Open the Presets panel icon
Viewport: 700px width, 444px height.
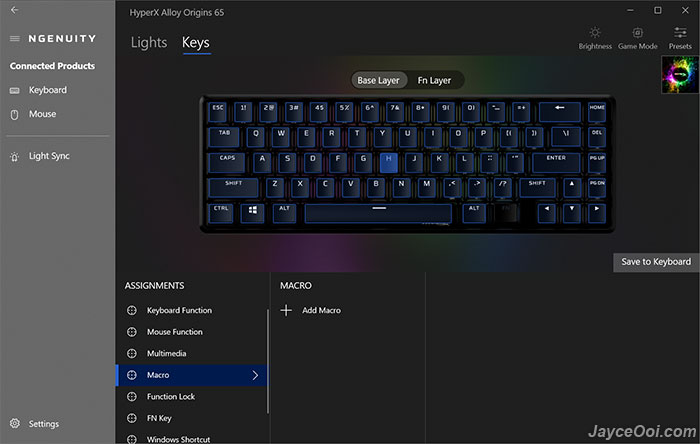[680, 33]
